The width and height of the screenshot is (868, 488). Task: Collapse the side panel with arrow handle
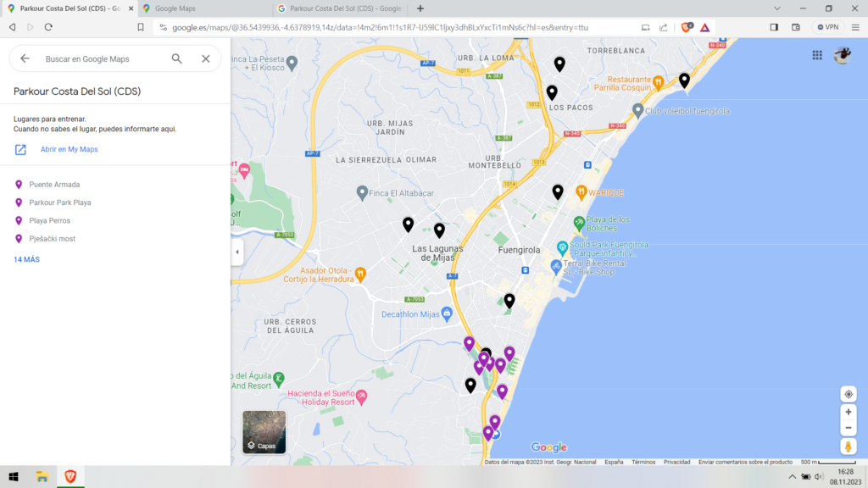click(237, 252)
